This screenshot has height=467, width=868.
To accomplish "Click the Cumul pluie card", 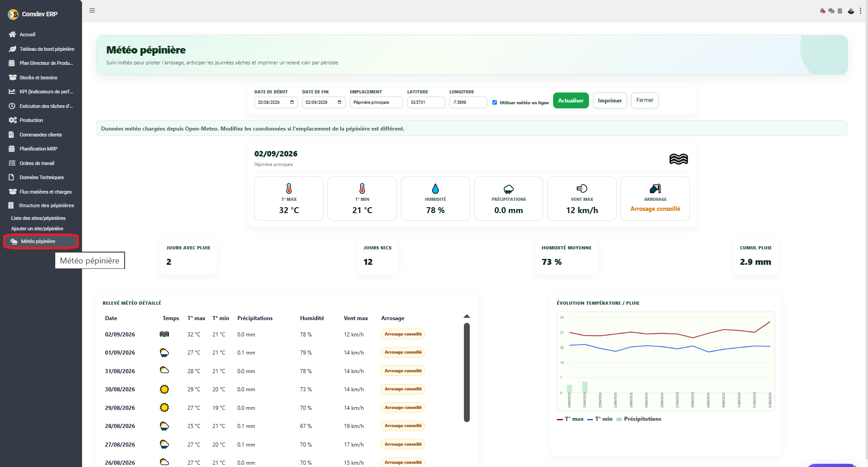I will pos(756,256).
